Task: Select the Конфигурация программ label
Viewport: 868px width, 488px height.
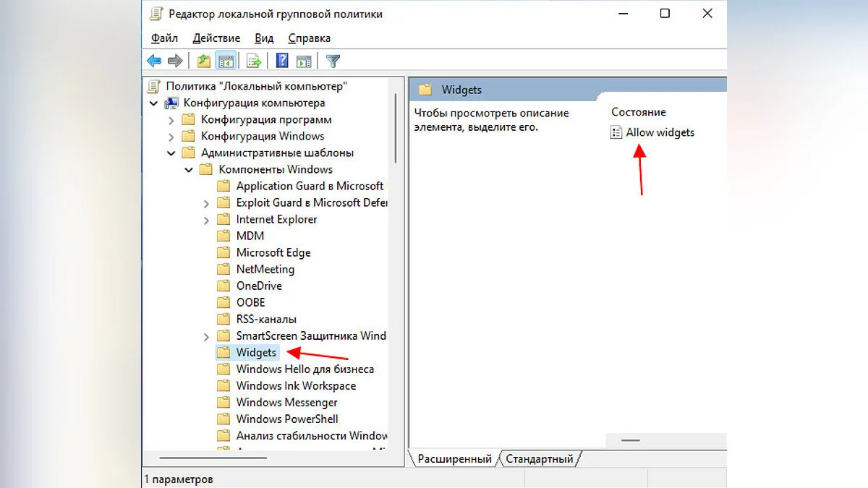Action: [x=266, y=119]
